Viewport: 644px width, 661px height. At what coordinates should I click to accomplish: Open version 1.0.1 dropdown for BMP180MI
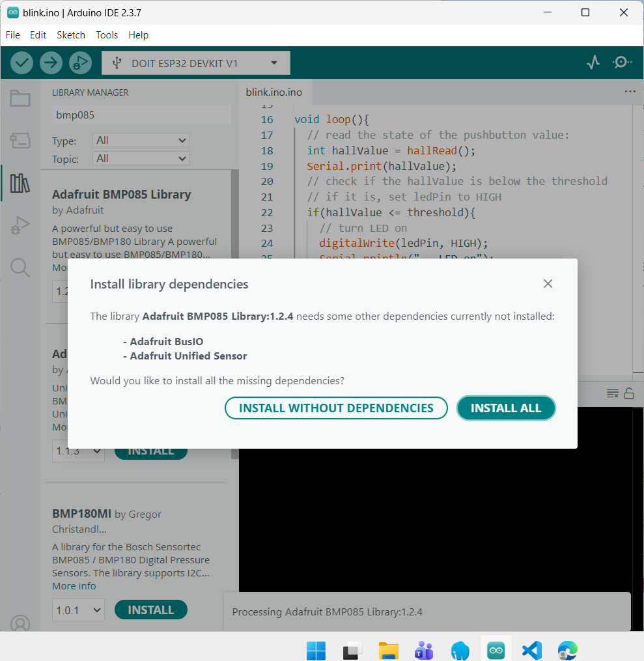pos(78,610)
